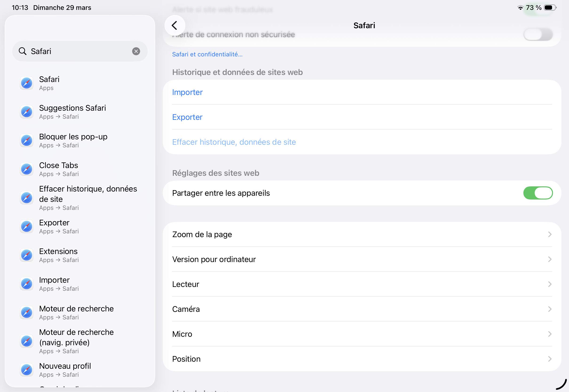Enable Alerte de connexion non sécurisée
The width and height of the screenshot is (569, 392).
[x=537, y=35]
